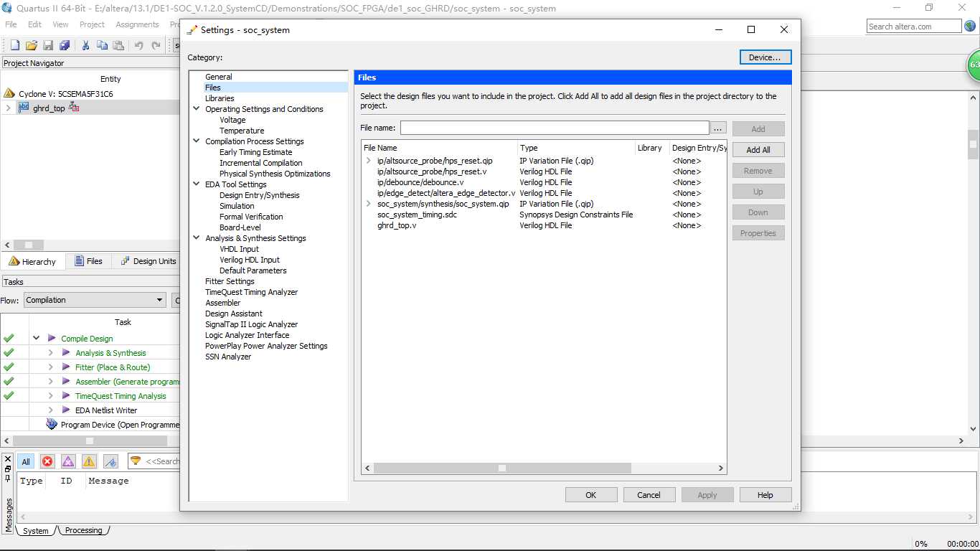Open the Assignments menu

coord(137,24)
